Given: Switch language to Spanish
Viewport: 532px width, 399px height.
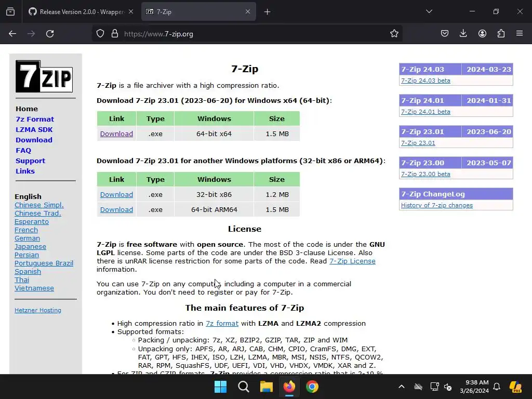Looking at the screenshot, I should click(28, 271).
